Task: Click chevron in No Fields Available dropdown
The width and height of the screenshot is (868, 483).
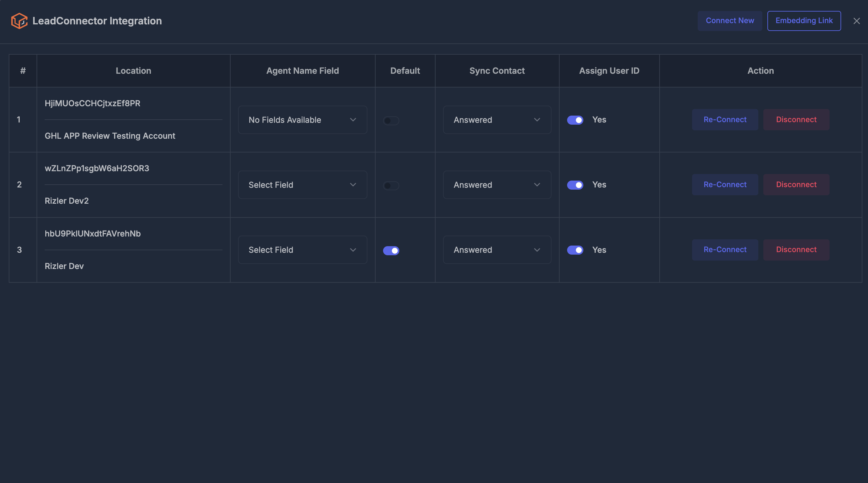Action: click(x=353, y=120)
